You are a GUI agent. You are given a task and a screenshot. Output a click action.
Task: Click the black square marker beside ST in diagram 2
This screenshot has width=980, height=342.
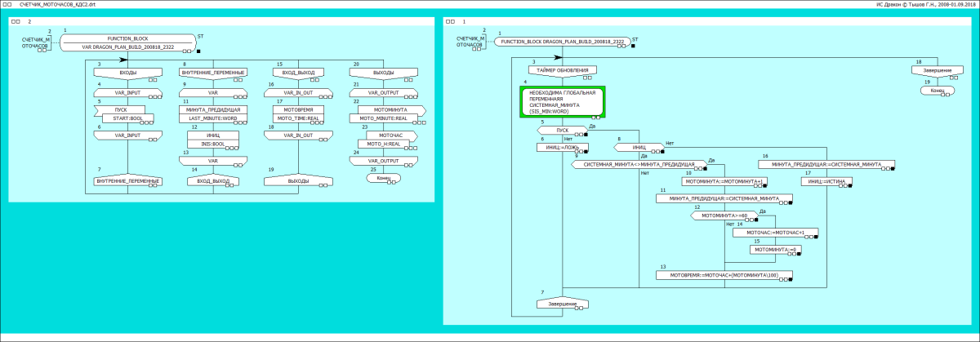[x=198, y=51]
